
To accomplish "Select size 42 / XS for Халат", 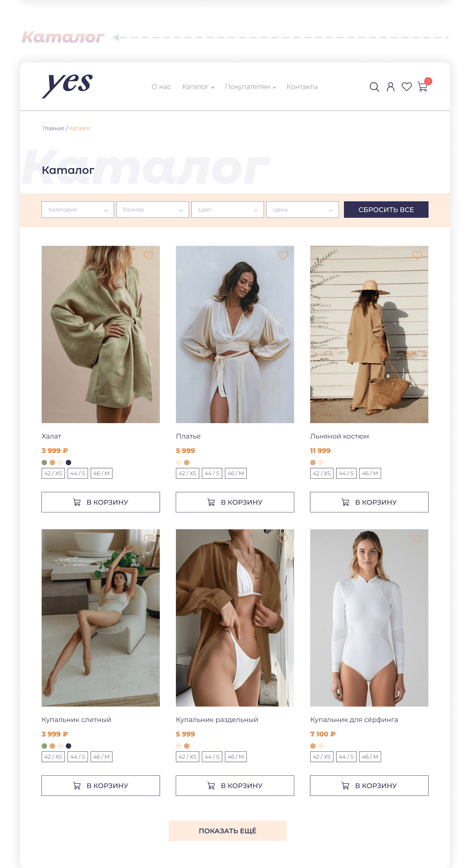I will [53, 473].
